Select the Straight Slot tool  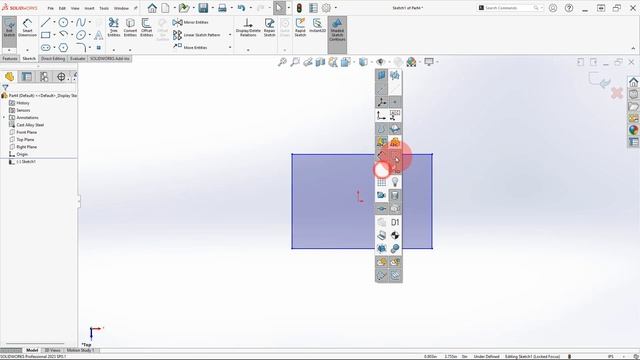45,48
